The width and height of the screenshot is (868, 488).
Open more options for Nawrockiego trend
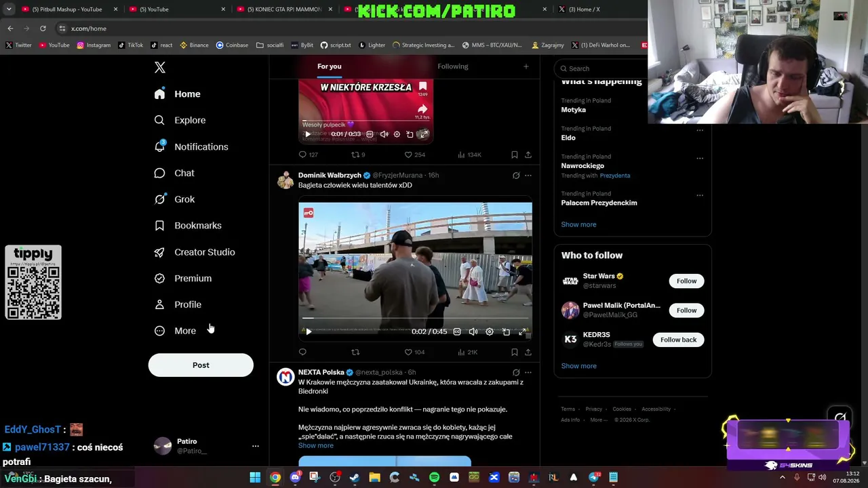tap(700, 159)
